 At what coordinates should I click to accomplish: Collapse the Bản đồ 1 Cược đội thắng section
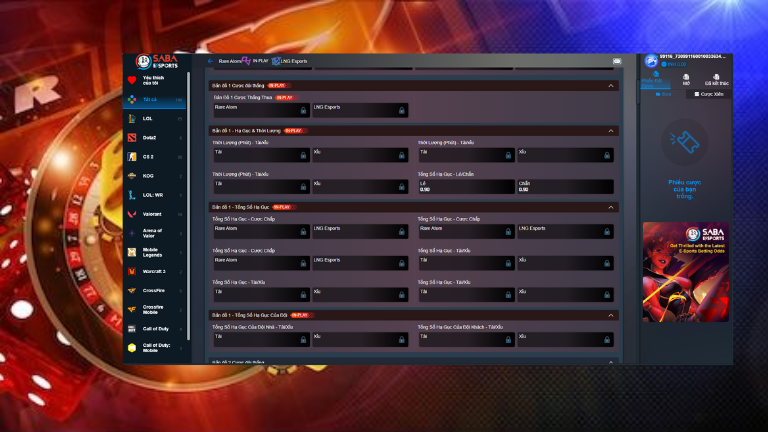click(x=611, y=86)
